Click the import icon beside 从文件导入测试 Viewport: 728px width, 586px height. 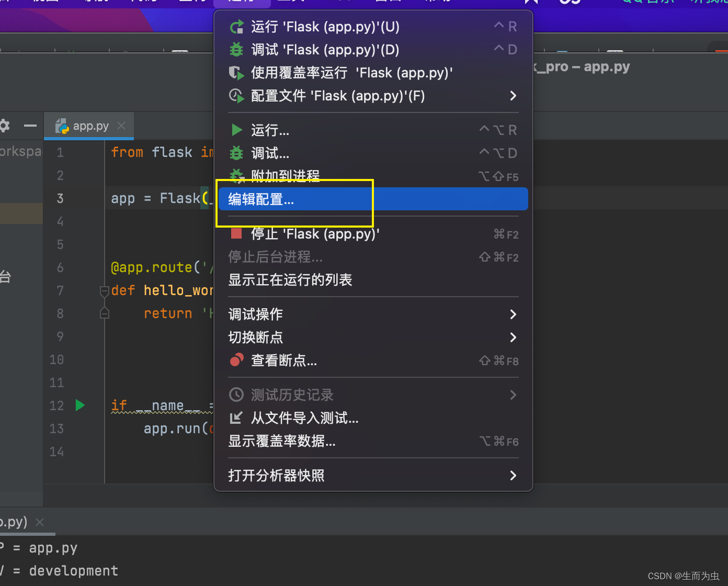pos(236,418)
